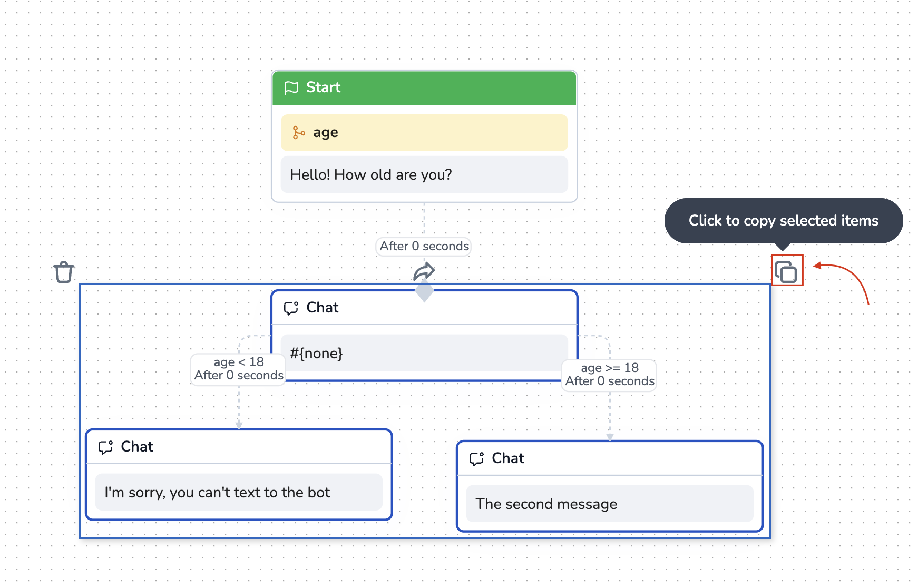Click the #{none} message field
Viewport: 918px width, 588px height.
pos(424,353)
